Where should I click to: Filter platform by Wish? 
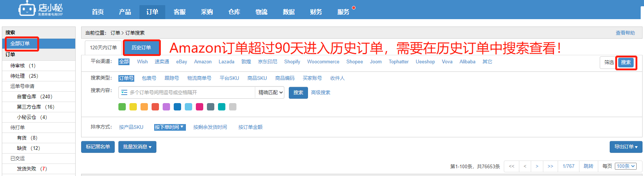click(x=142, y=61)
